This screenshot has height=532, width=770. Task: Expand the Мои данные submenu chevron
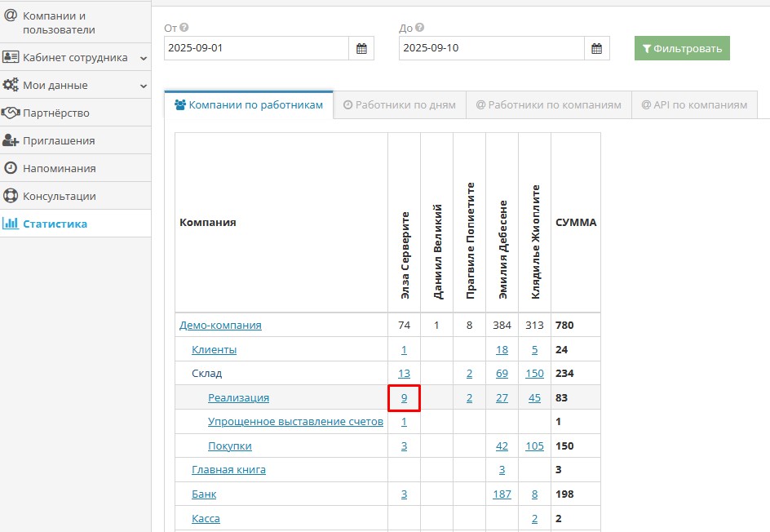143,86
